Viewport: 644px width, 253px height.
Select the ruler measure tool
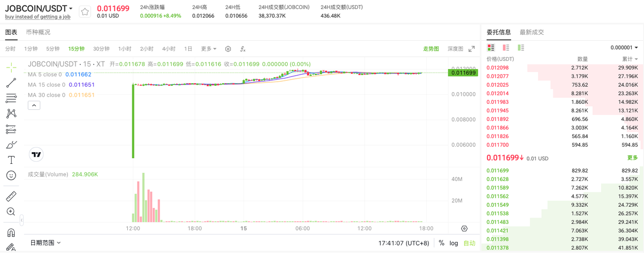pos(11,196)
